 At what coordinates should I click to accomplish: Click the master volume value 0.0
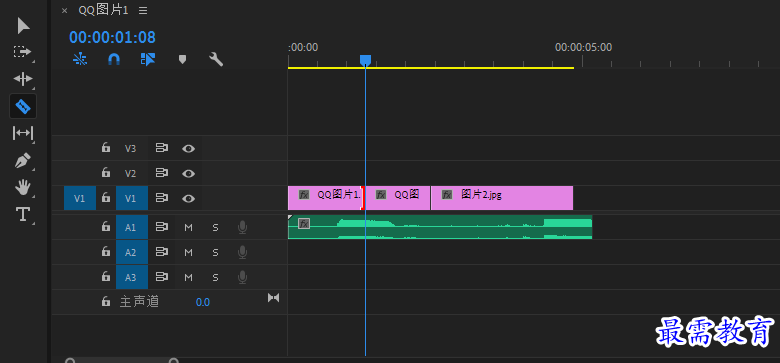pos(202,302)
